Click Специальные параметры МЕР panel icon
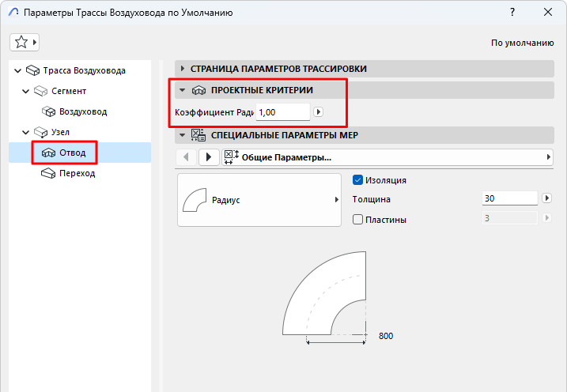Screen dimensions: 567x392 coord(198,135)
